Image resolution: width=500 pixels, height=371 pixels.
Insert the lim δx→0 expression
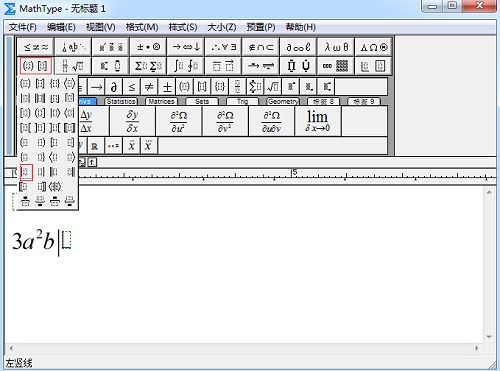pyautogui.click(x=318, y=121)
